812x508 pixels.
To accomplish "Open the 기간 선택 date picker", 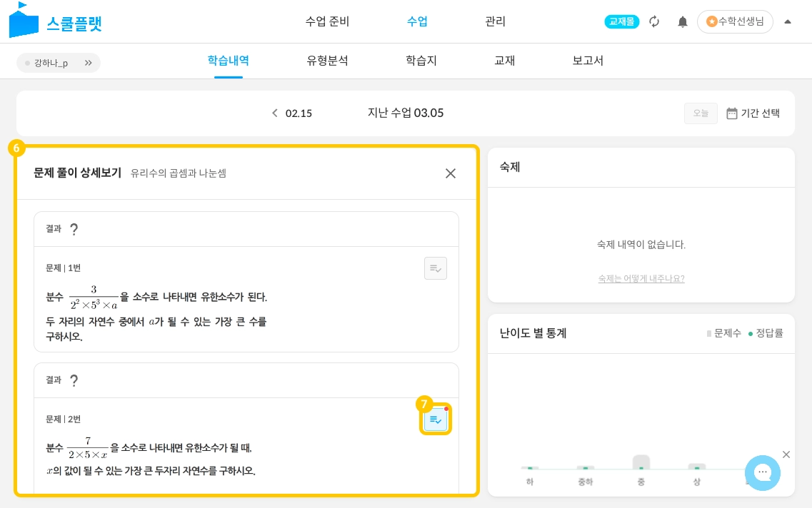I will pos(753,113).
